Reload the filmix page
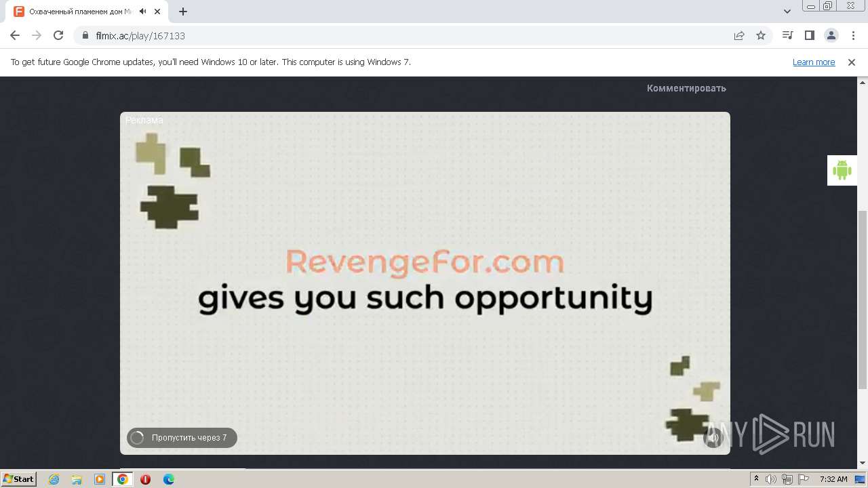This screenshot has height=488, width=868. pos(58,35)
